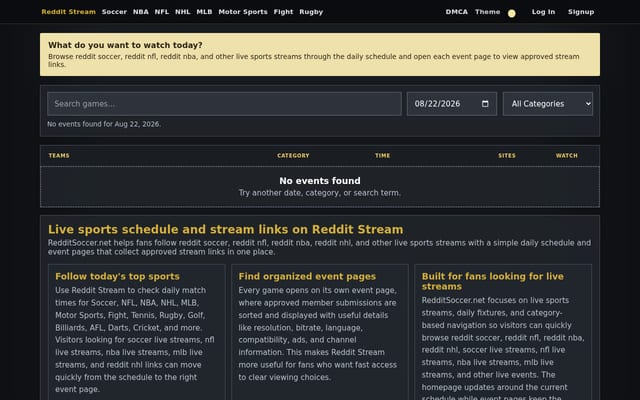Viewport: 640px width, 400px height.
Task: Switch to the MLB section
Action: [x=204, y=12]
